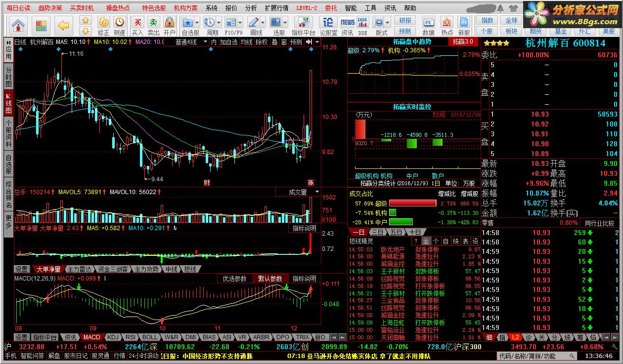The height and width of the screenshot is (364, 623).
Task: Open the 版式 layout icon
Action: click(380, 25)
